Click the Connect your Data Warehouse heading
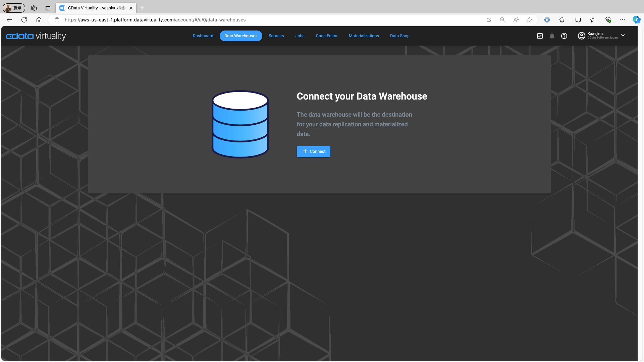 (362, 96)
